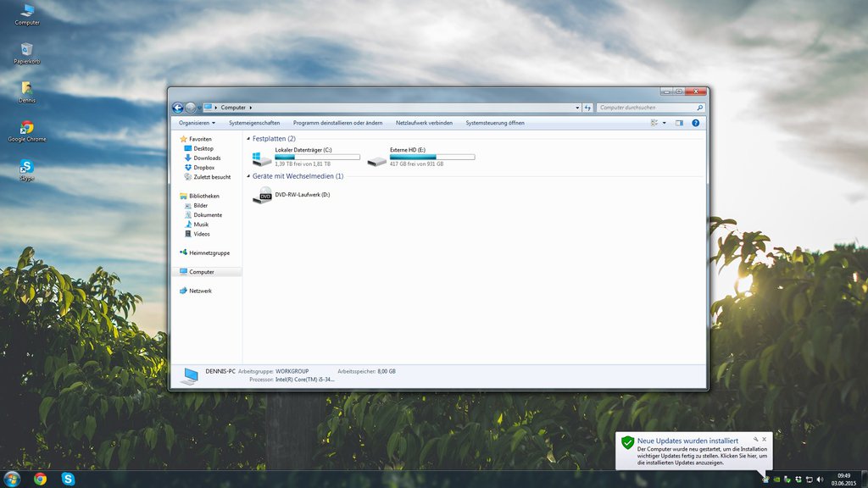Open the Musik library in the sidebar

(x=203, y=224)
